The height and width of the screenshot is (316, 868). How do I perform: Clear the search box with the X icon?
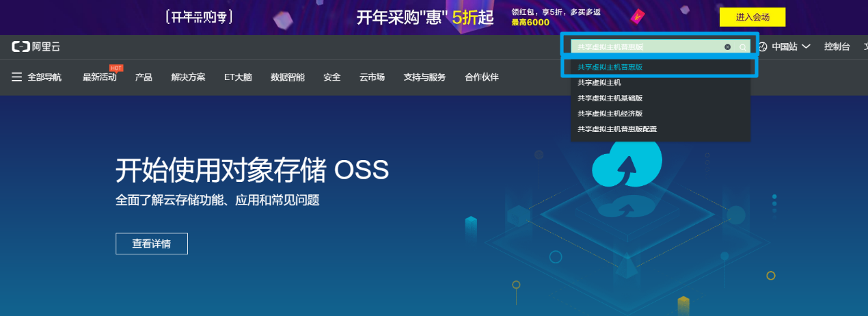(x=727, y=47)
